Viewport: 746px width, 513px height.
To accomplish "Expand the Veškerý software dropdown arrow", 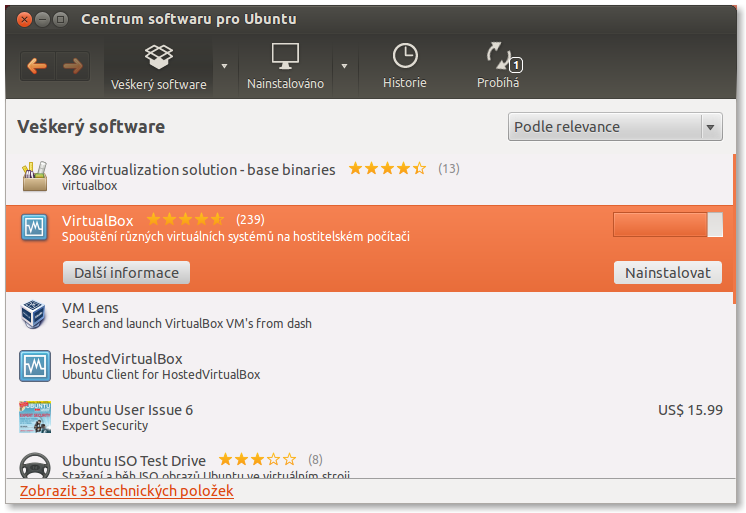I will (x=225, y=66).
